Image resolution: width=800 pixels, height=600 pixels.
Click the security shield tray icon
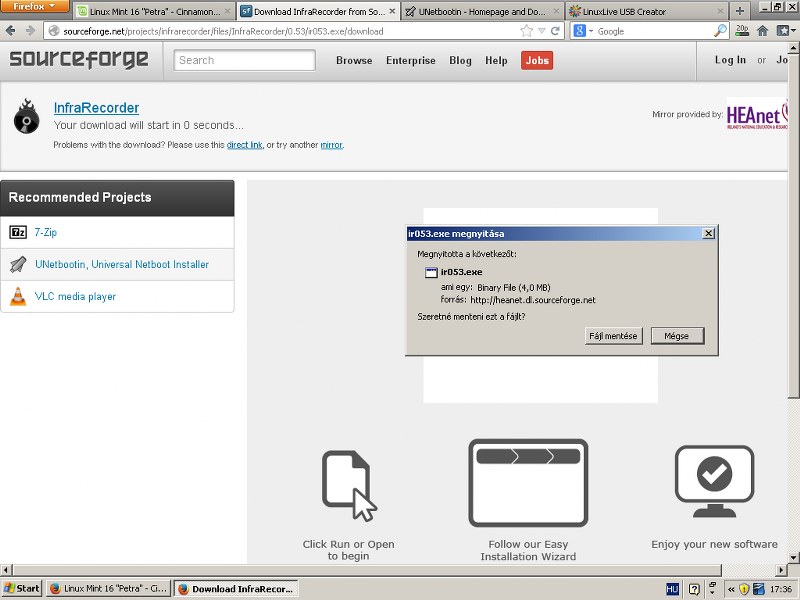point(744,589)
